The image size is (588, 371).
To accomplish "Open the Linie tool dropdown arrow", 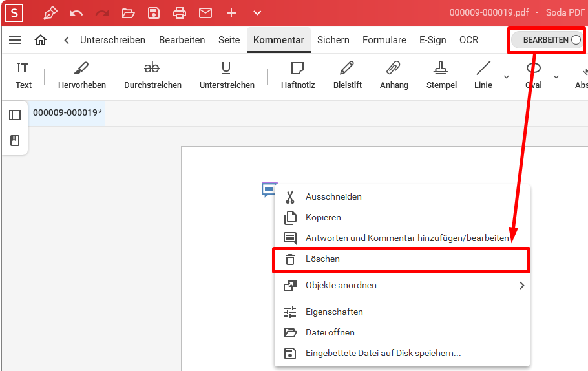I will (507, 77).
